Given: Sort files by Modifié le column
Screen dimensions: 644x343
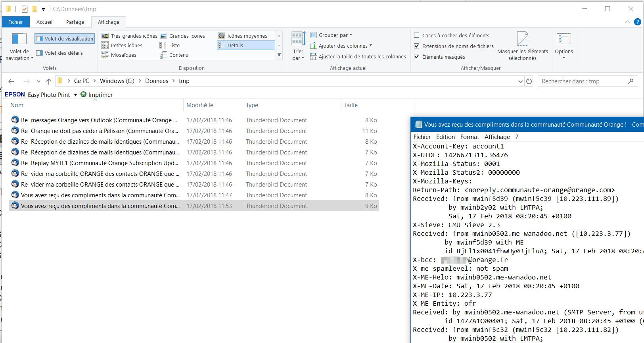Looking at the screenshot, I should coord(200,105).
